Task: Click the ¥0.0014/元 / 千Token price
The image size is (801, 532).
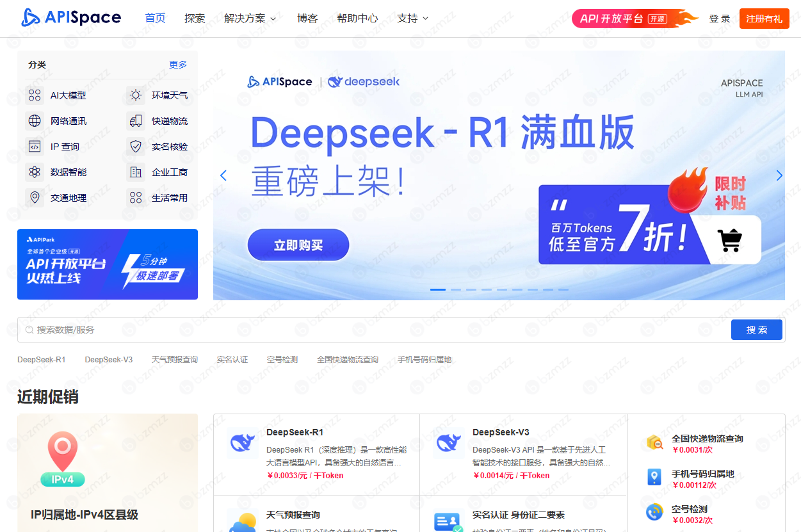Action: coord(511,476)
